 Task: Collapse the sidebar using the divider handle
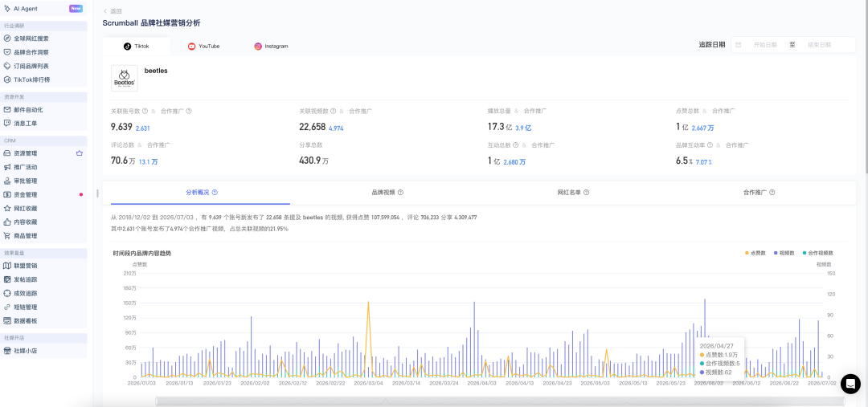tap(98, 193)
